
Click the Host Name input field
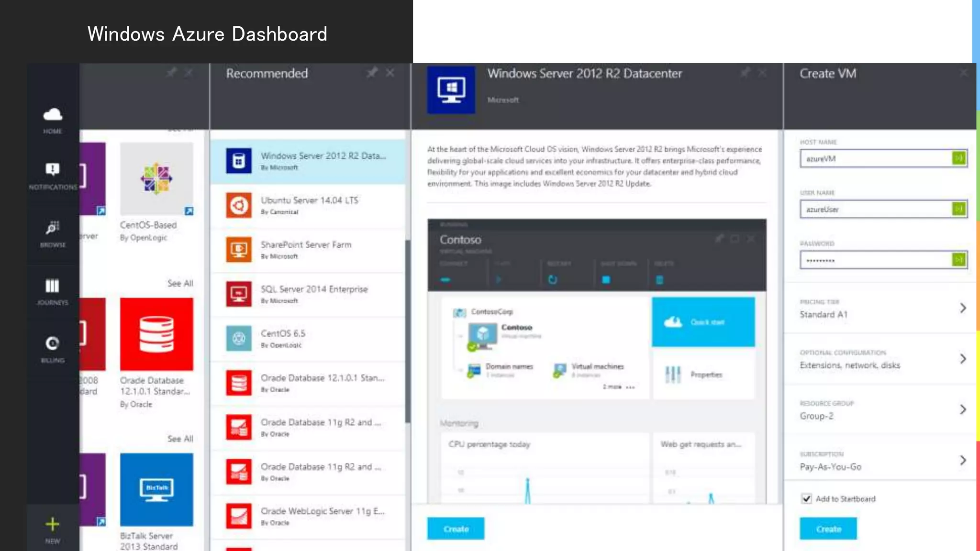[x=884, y=158]
